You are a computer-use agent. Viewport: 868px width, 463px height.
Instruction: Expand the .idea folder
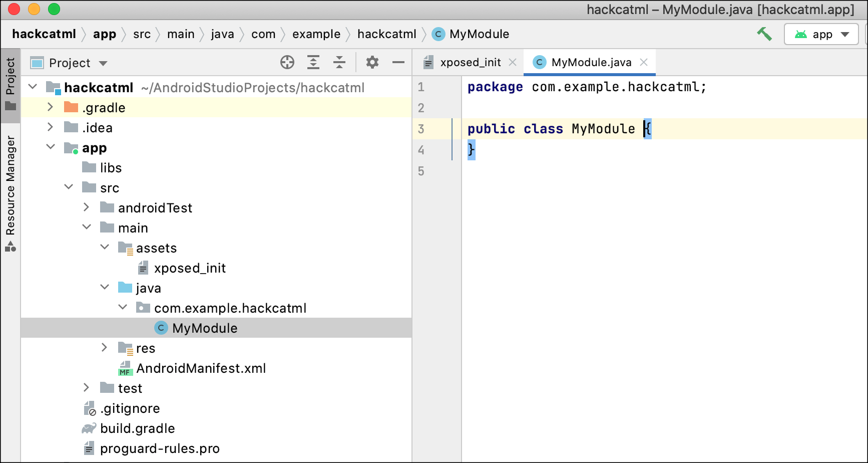coord(50,127)
